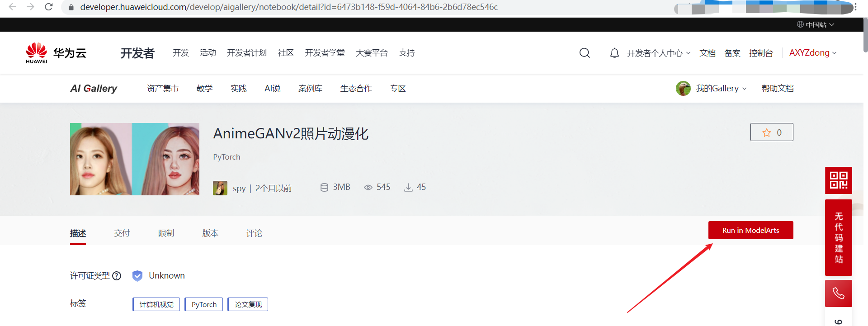
Task: Click the browser address bar URL
Action: [x=289, y=7]
